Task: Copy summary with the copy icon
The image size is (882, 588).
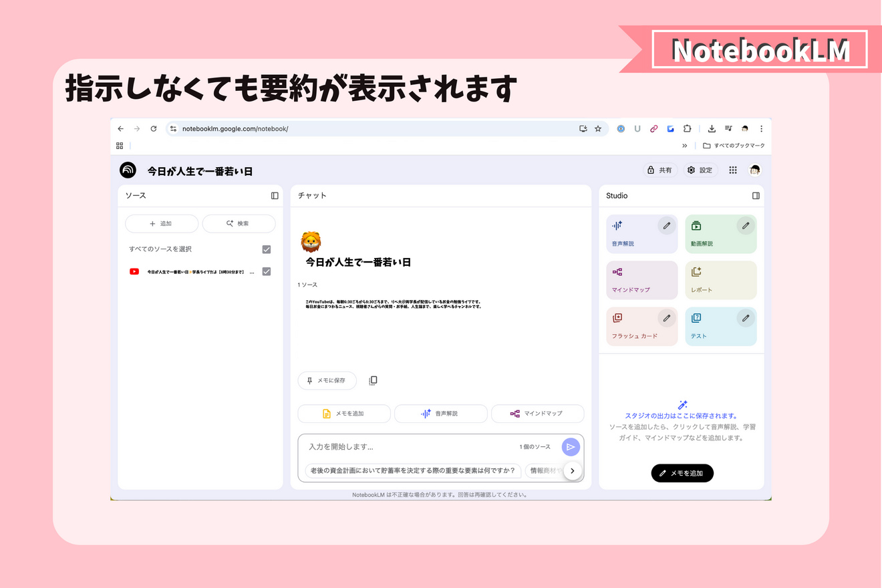Action: (373, 380)
